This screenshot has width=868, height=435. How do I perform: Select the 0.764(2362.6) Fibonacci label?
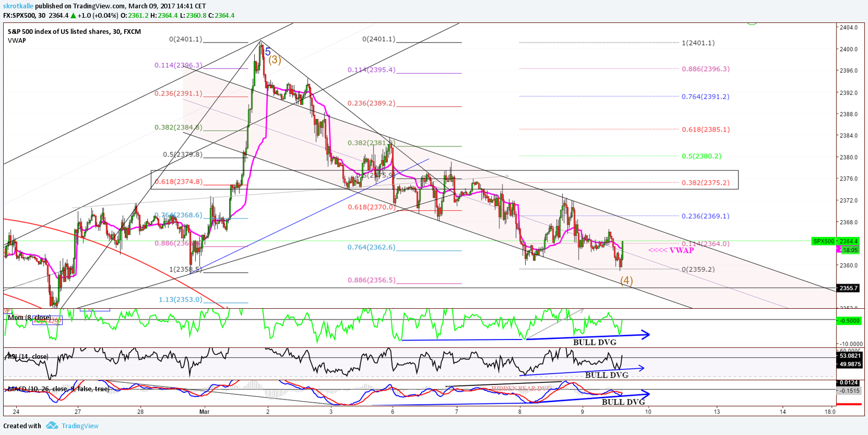[x=372, y=247]
